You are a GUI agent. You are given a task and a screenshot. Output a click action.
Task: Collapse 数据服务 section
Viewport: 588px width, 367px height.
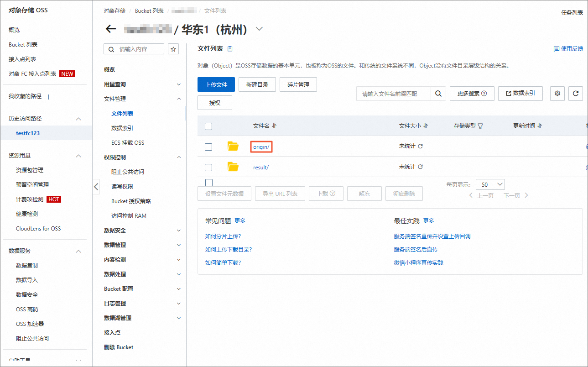point(78,251)
